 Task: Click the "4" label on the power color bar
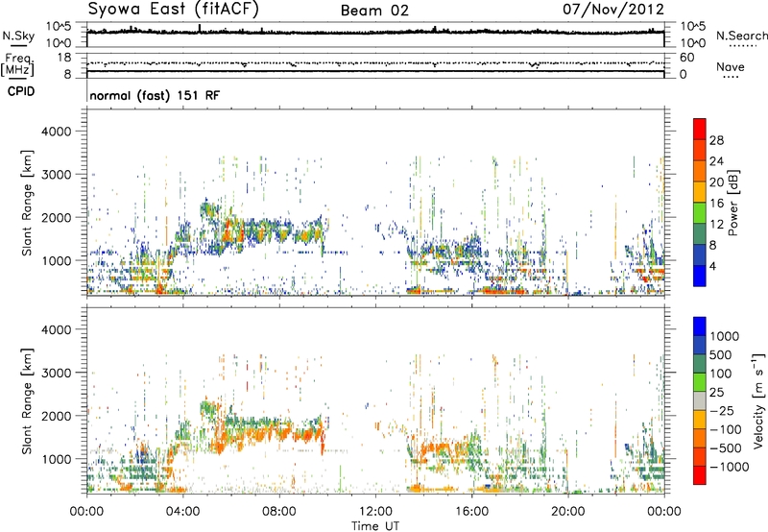[713, 267]
